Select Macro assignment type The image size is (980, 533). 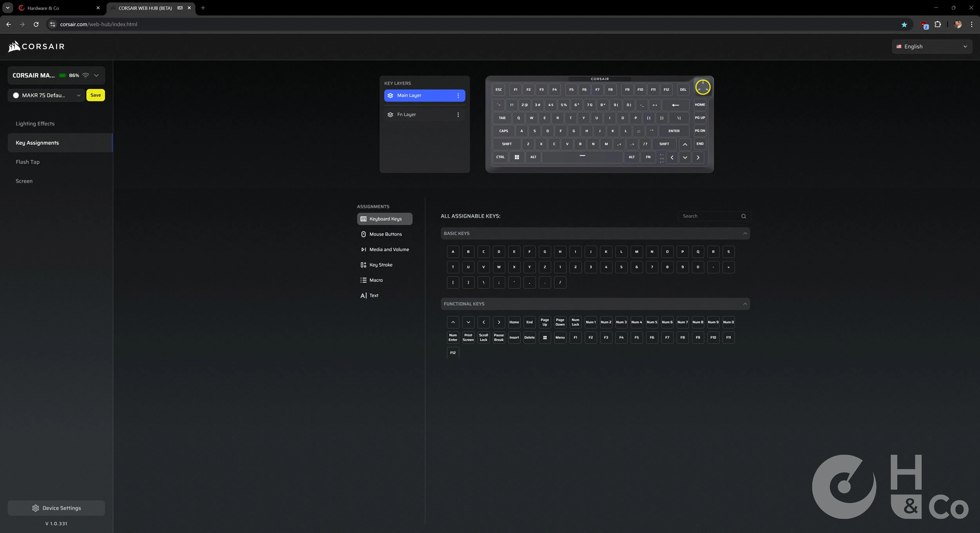(385, 280)
